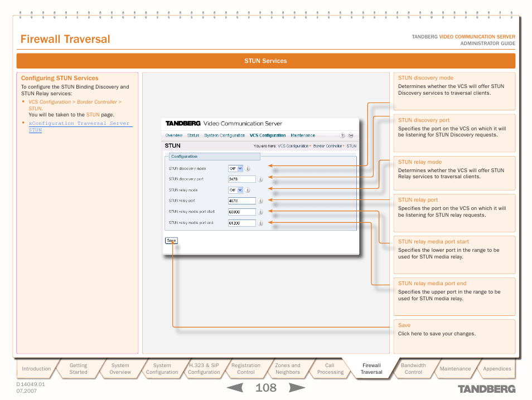Click the Configuring STUN Services heading
Image resolution: width=532 pixels, height=400 pixels.
[x=60, y=78]
